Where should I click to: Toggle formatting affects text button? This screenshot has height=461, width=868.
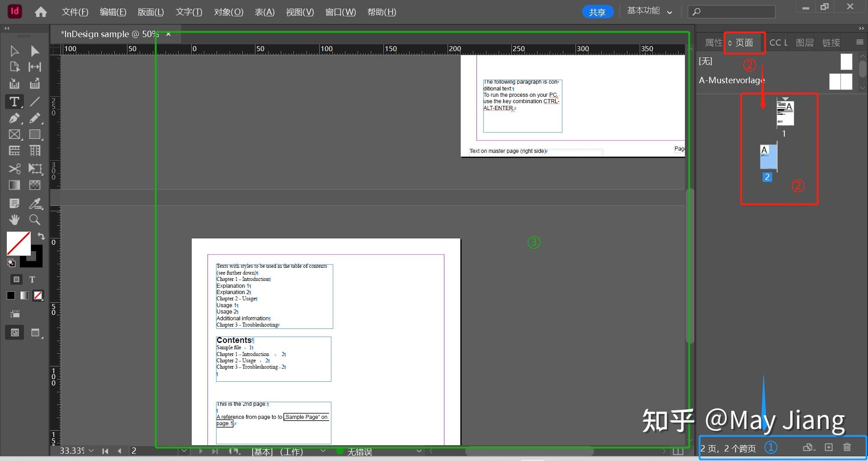click(x=32, y=279)
